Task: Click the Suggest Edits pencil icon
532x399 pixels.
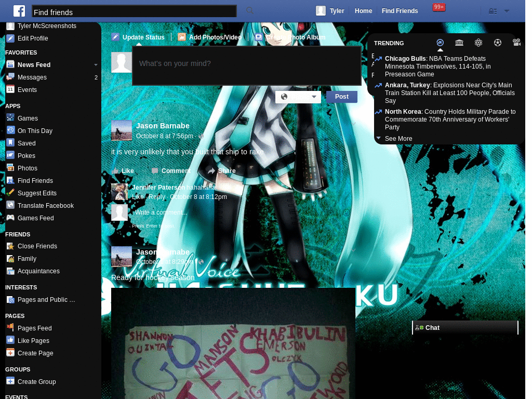Action: (10, 193)
